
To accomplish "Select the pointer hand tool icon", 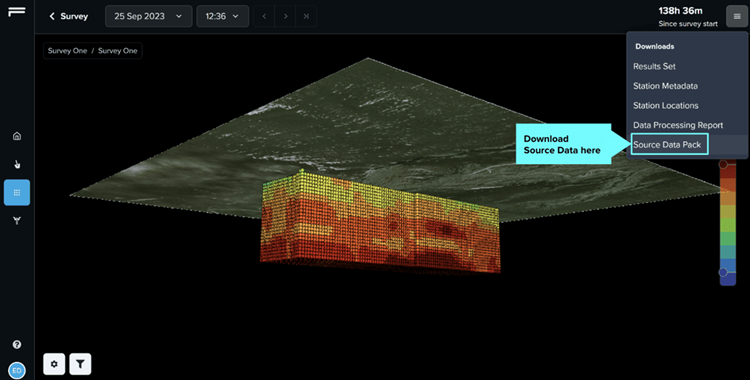I will (x=17, y=165).
